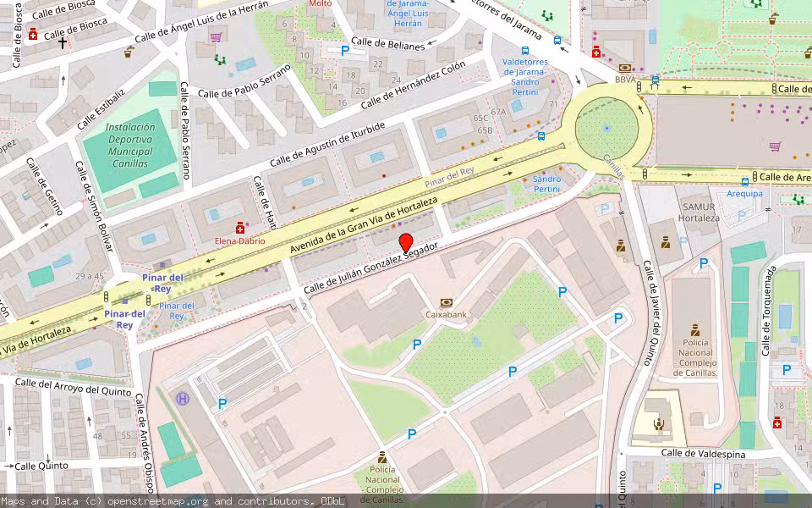The width and height of the screenshot is (812, 508).
Task: Click the pharmacy icon on Calle de Biosca
Action: coord(33,34)
